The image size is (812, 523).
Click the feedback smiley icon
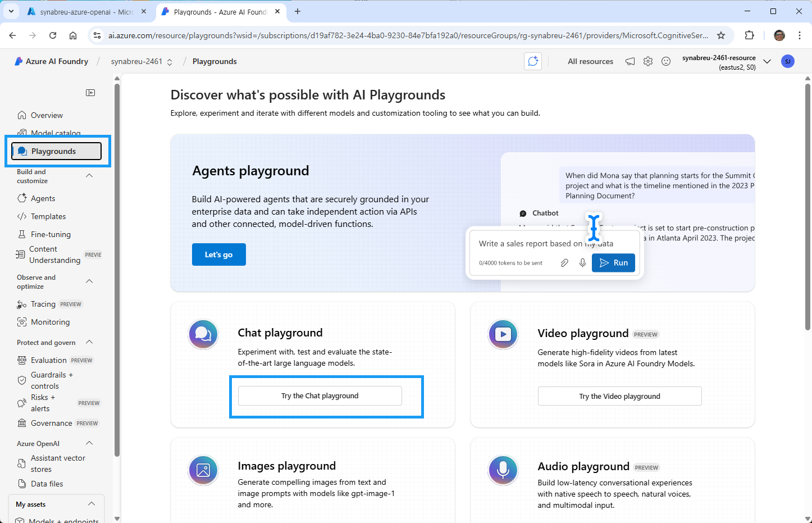click(666, 61)
